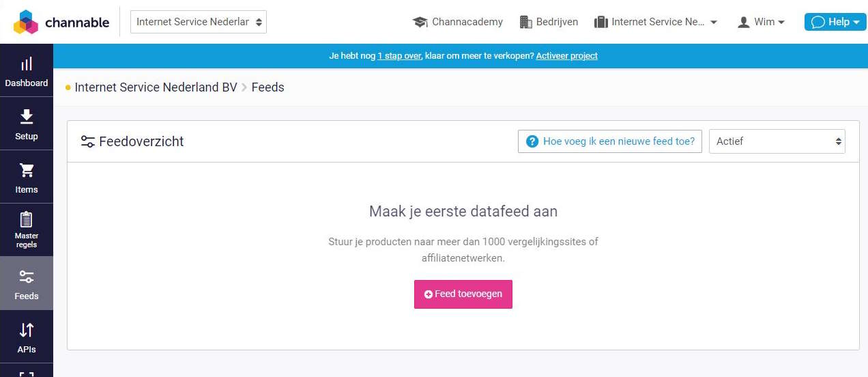The image size is (868, 377).
Task: Open the APIs arrows icon
Action: pyautogui.click(x=27, y=330)
